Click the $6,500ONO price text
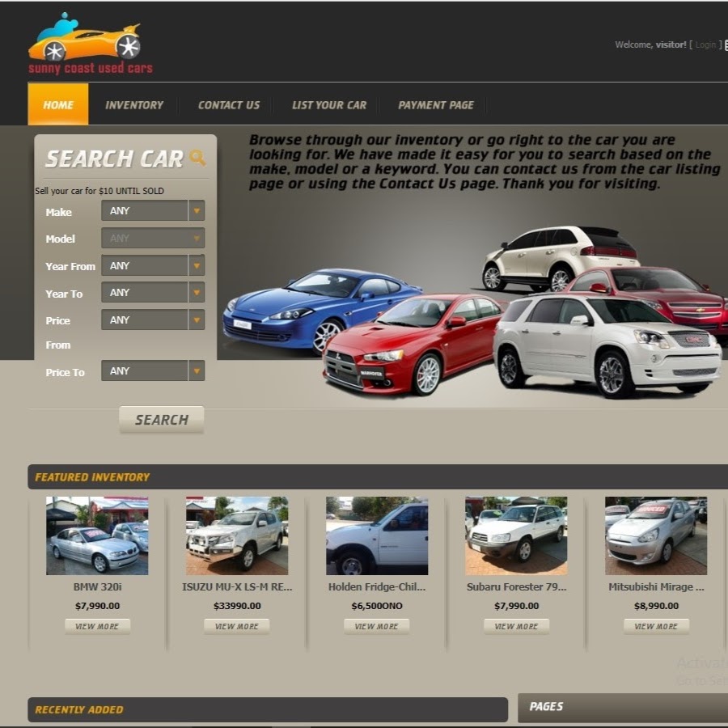Viewport: 728px width, 728px height. point(376,606)
